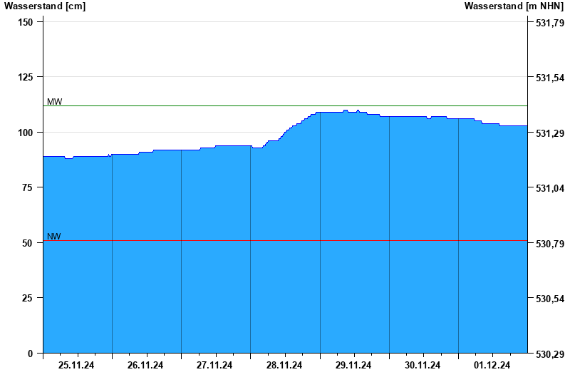Click the 530,79 value on right axis

coord(550,244)
